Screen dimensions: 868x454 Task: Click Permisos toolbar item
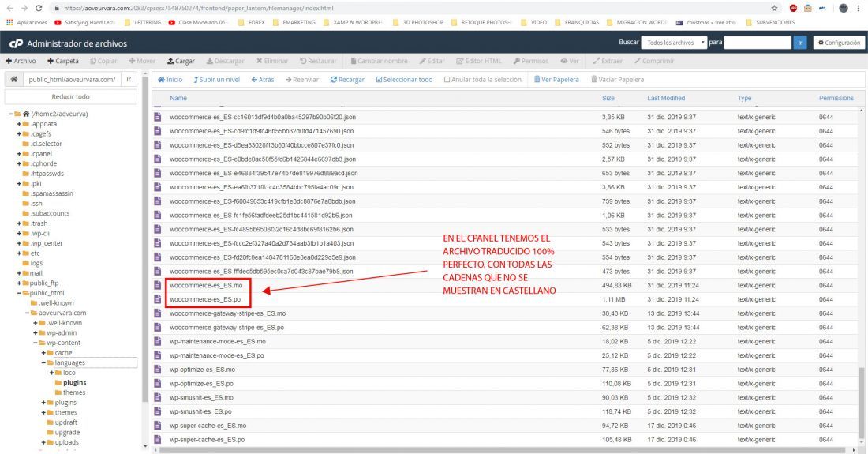point(531,61)
